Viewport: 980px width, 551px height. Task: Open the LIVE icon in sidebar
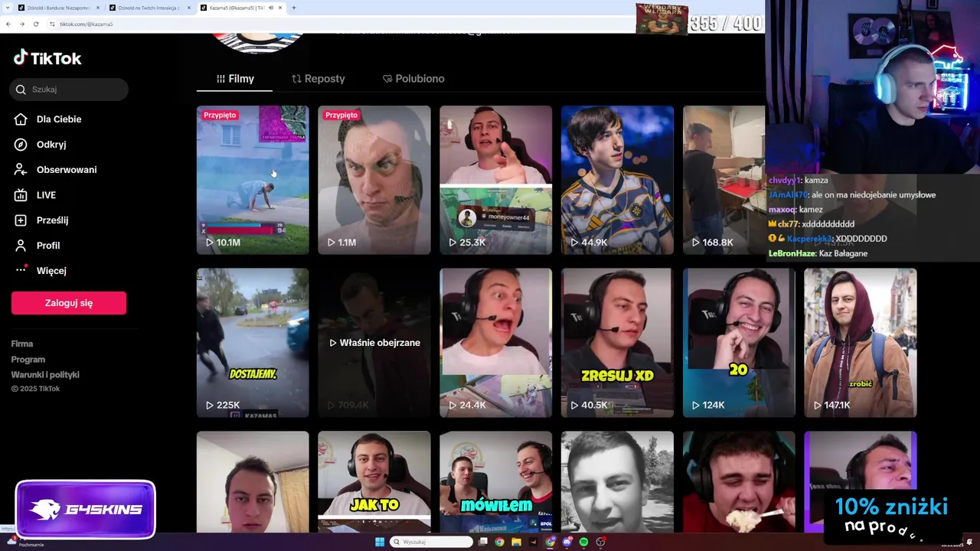coord(21,195)
